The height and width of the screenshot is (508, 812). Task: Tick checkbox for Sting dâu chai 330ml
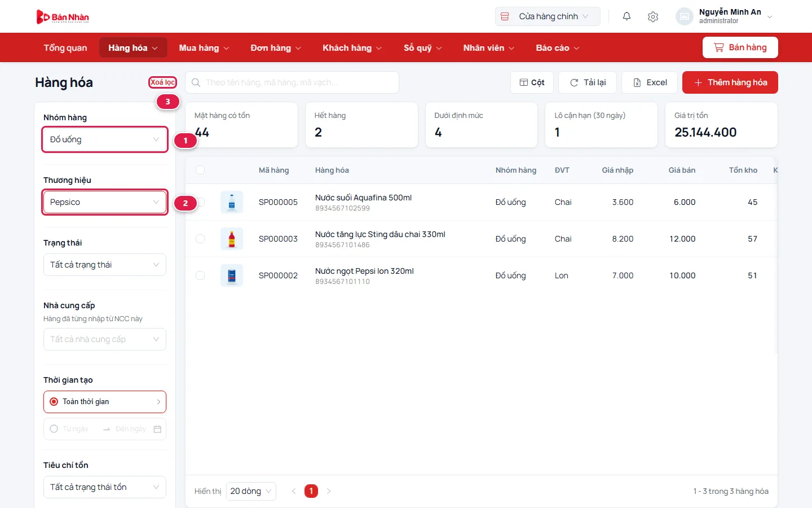[200, 239]
